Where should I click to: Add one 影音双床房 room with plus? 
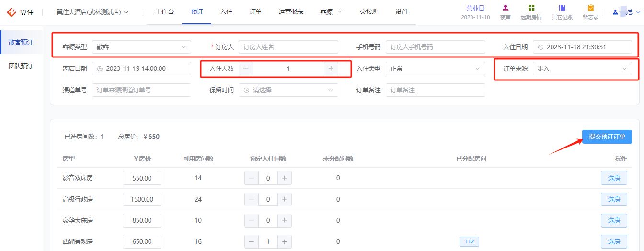tap(284, 178)
